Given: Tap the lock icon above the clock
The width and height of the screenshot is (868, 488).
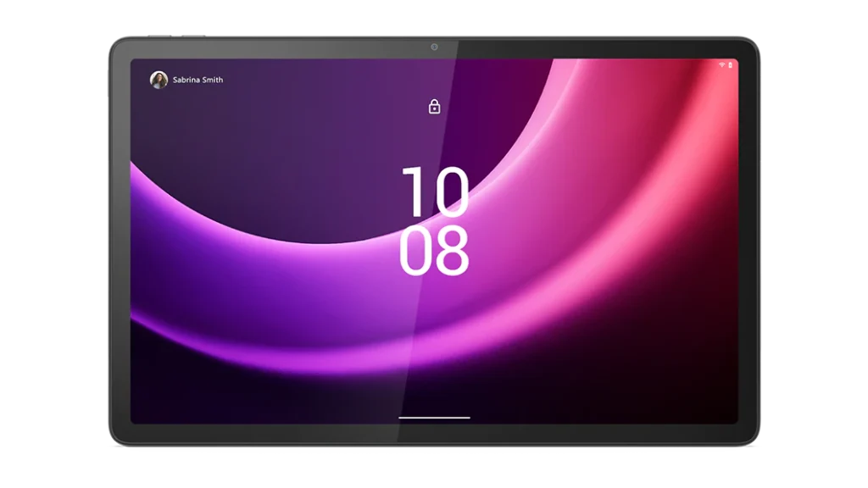Looking at the screenshot, I should point(435,106).
